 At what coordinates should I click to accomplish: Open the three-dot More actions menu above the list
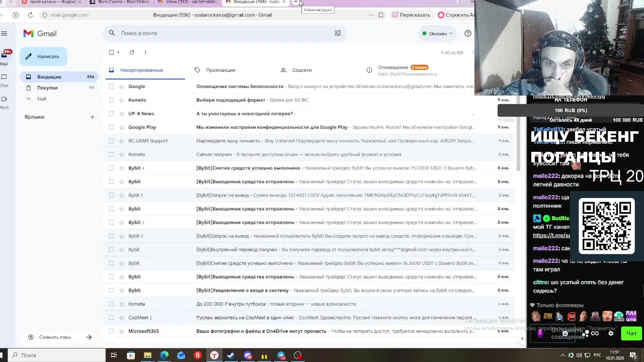pos(145,52)
